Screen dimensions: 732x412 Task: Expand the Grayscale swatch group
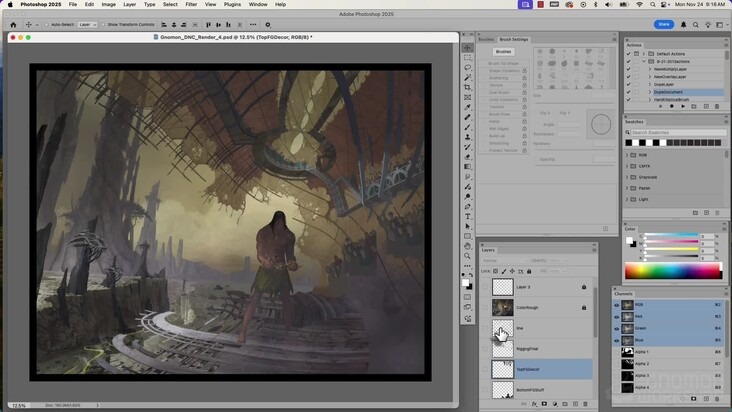click(x=628, y=177)
